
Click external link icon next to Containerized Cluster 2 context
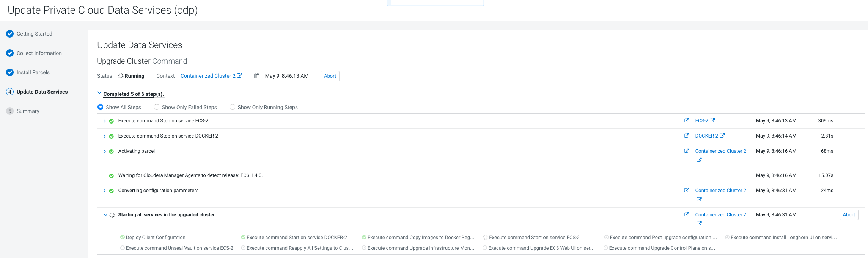[x=240, y=75]
